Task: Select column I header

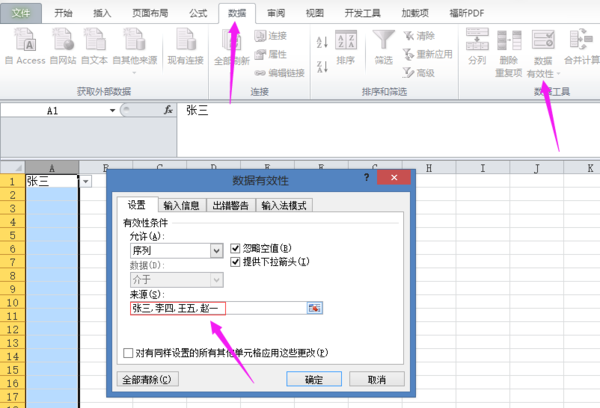Action: click(x=483, y=168)
